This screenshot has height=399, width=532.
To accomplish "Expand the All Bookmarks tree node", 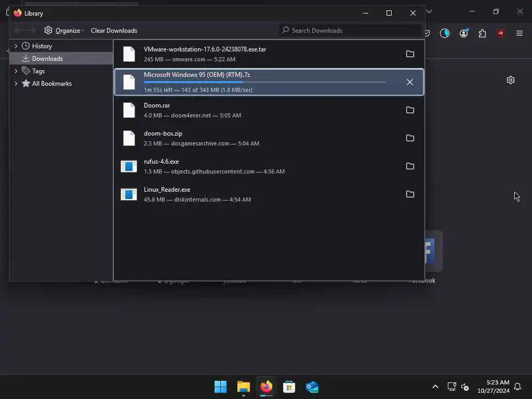I will [16, 84].
